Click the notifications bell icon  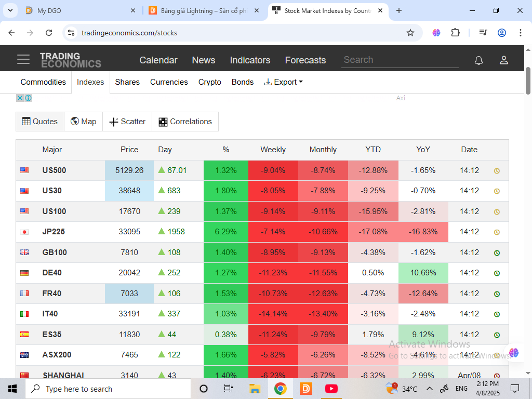tap(478, 60)
